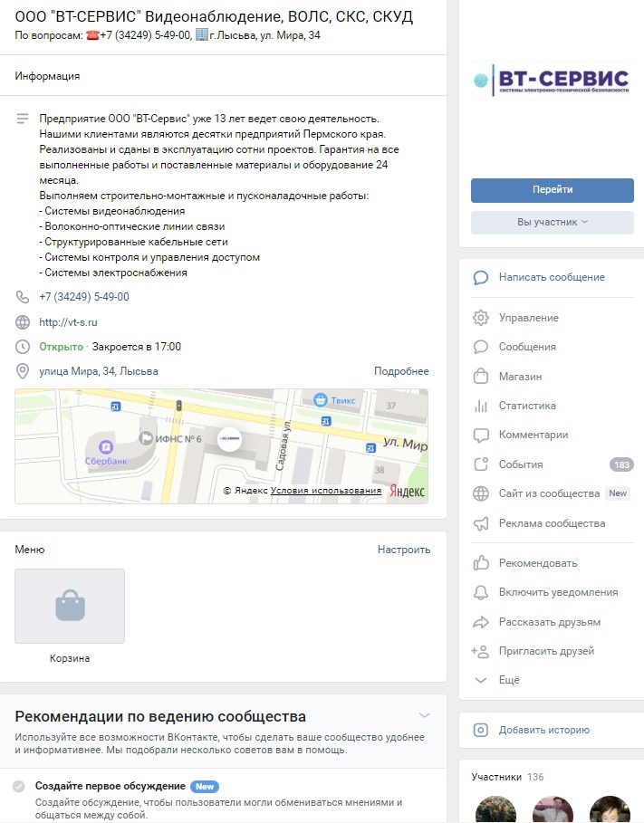The height and width of the screenshot is (823, 644).
Task: Click the 183 badge next to События
Action: point(621,464)
